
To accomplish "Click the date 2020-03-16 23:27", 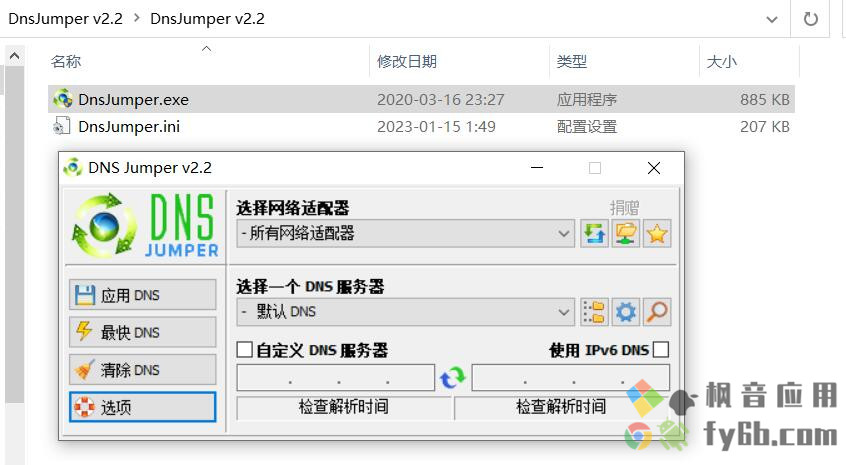I will pos(440,99).
